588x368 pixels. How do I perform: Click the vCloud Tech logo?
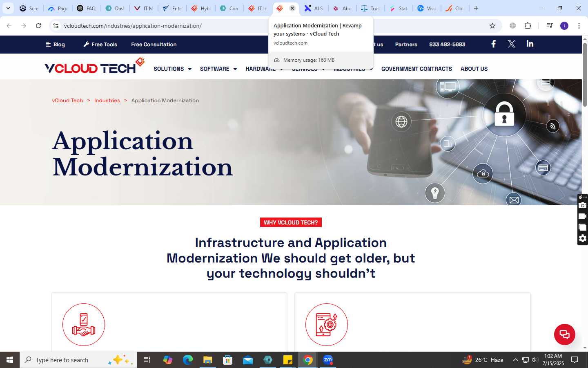(x=95, y=66)
